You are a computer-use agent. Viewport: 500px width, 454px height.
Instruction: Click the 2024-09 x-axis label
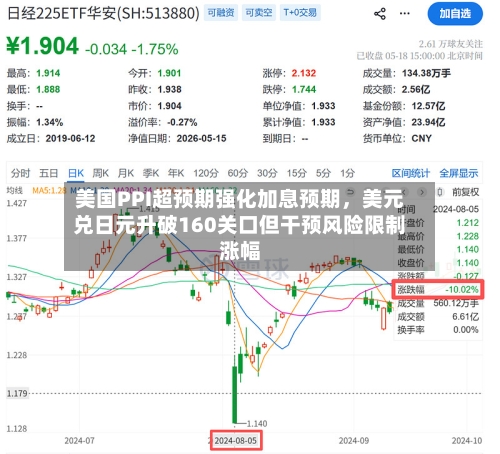354,441
